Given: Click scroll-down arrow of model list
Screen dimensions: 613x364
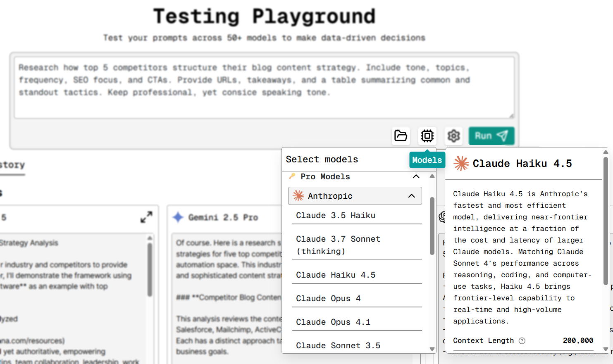Looking at the screenshot, I should [432, 349].
